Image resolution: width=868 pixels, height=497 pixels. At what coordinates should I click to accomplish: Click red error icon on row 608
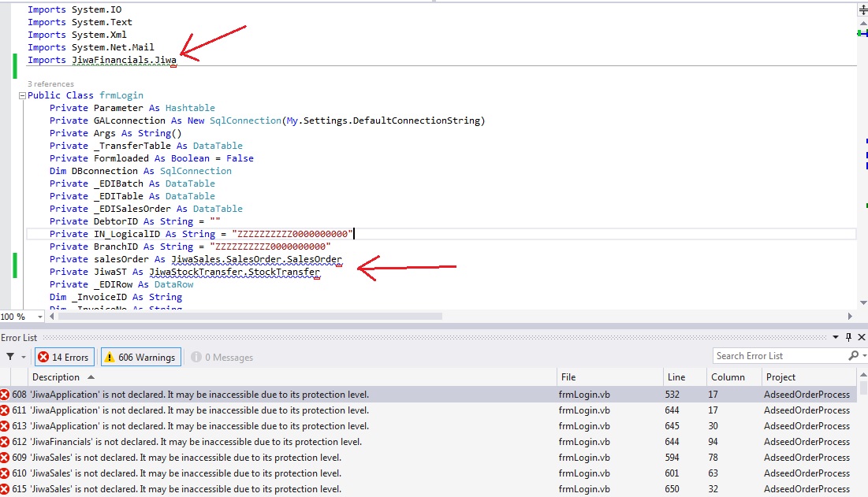tap(6, 395)
